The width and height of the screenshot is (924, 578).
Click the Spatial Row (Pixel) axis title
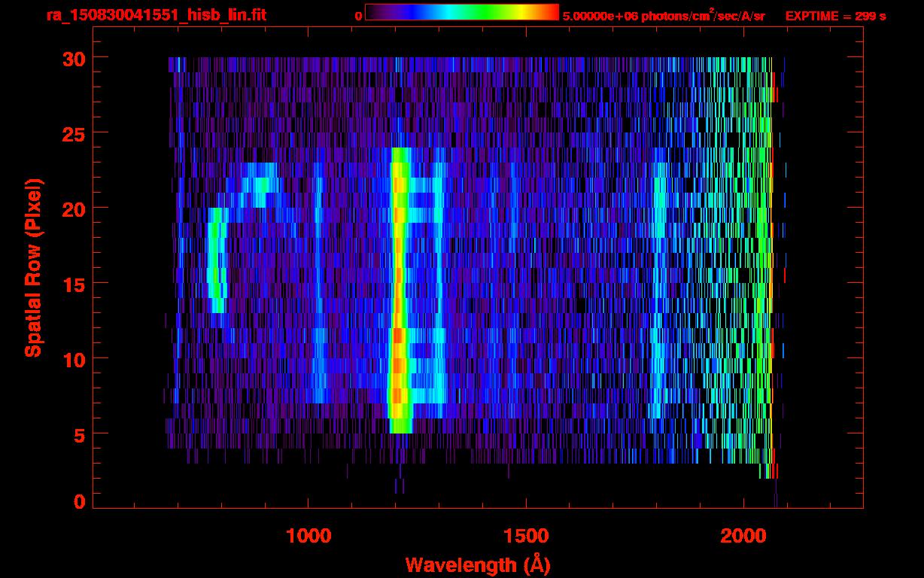(x=34, y=267)
